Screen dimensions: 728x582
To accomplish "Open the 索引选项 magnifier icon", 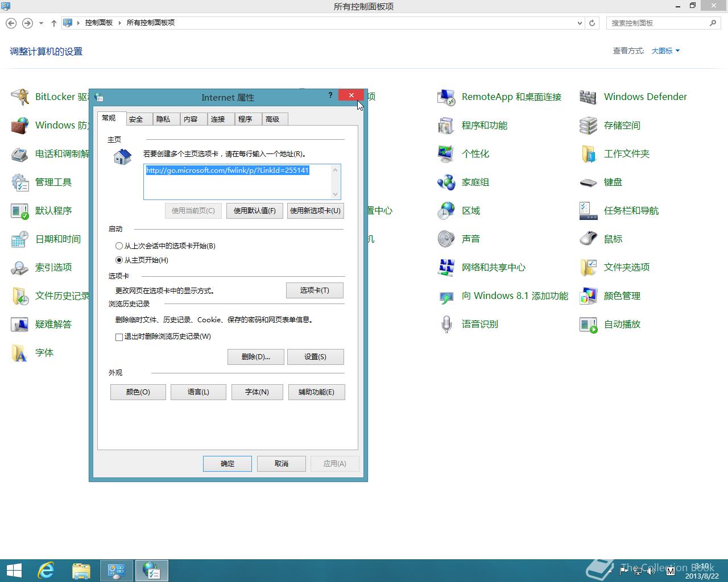I will [x=20, y=267].
